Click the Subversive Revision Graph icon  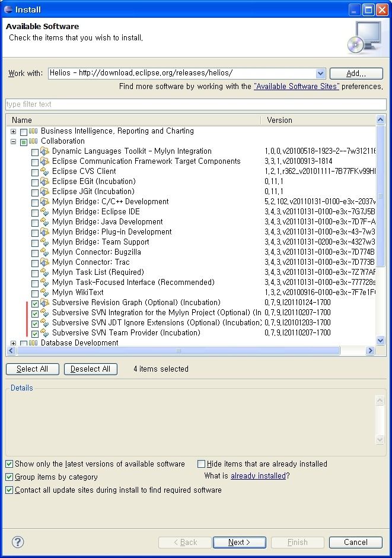tap(44, 303)
